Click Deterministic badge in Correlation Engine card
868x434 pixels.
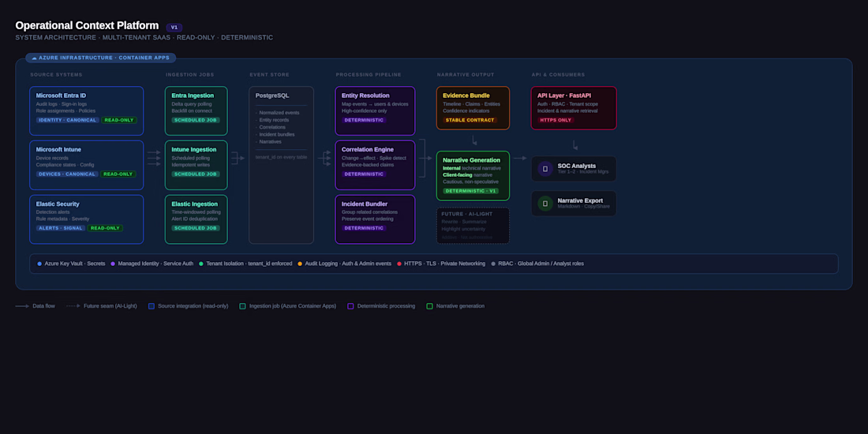pyautogui.click(x=364, y=174)
